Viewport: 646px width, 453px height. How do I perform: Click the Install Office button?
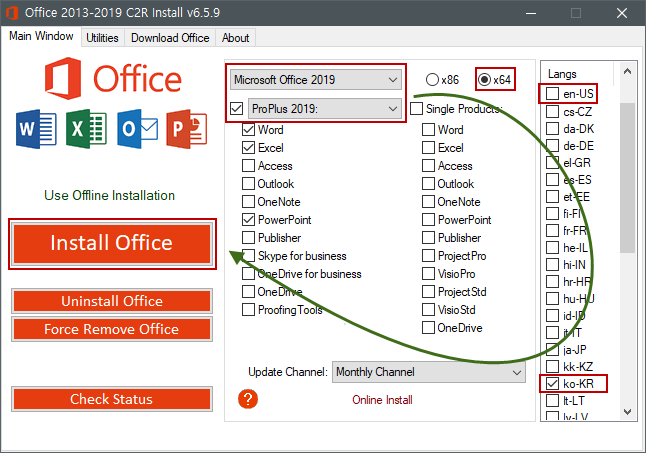coord(112,243)
